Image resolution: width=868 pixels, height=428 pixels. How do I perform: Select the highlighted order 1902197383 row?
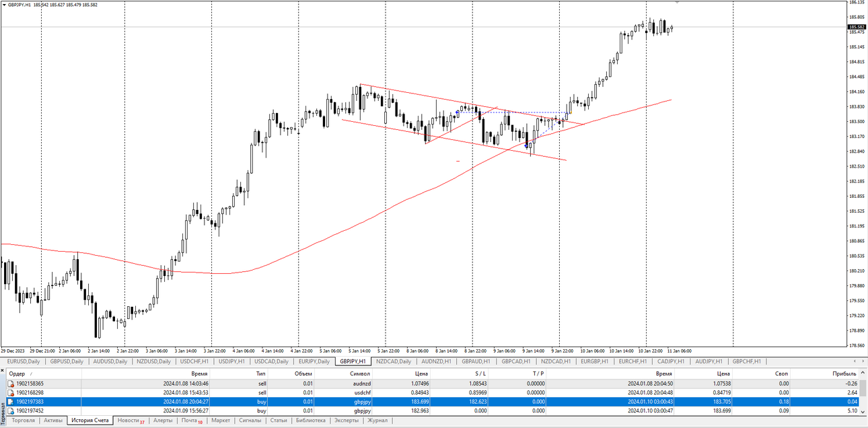click(x=433, y=402)
